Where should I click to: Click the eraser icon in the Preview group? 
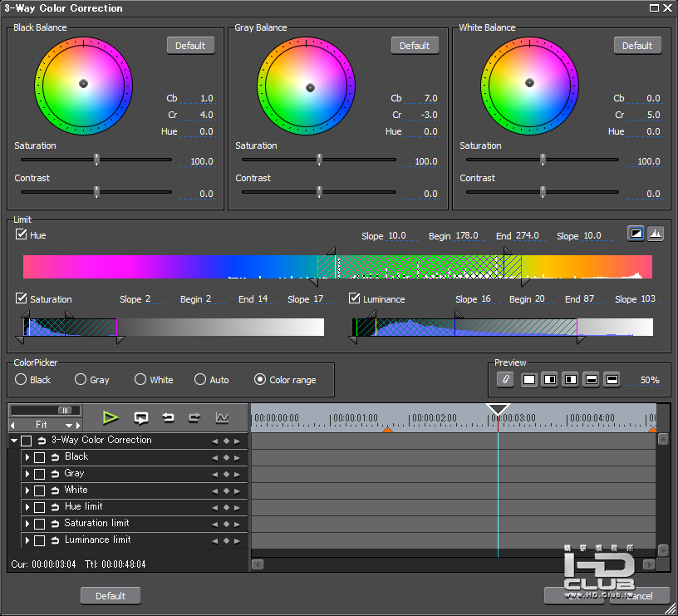(x=505, y=379)
